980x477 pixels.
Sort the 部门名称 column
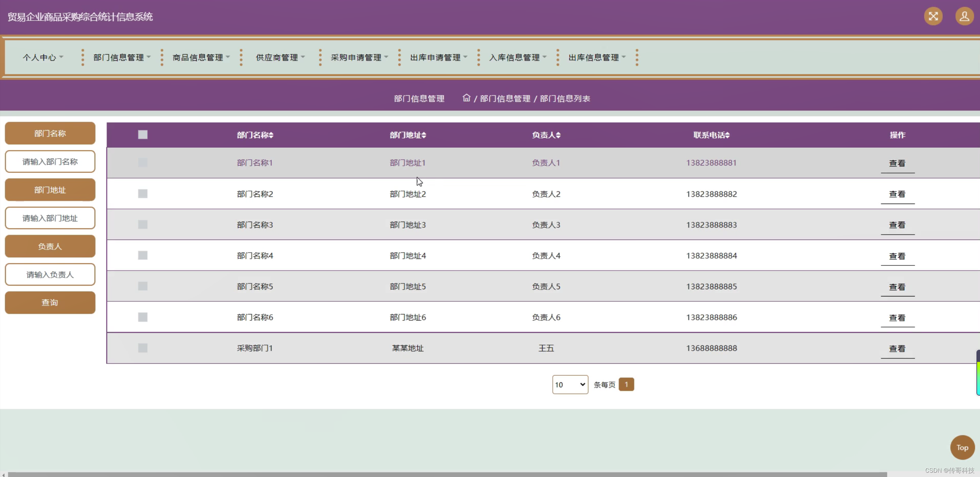pyautogui.click(x=255, y=135)
